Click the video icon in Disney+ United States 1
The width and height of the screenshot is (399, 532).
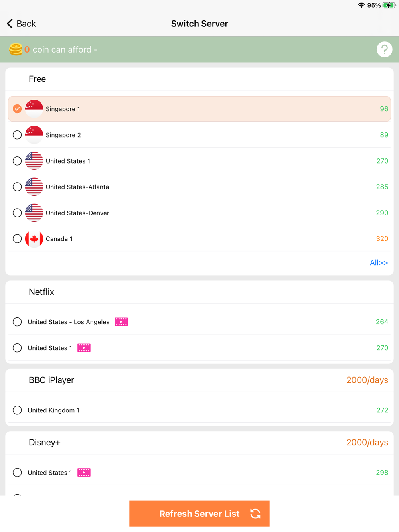(x=84, y=473)
